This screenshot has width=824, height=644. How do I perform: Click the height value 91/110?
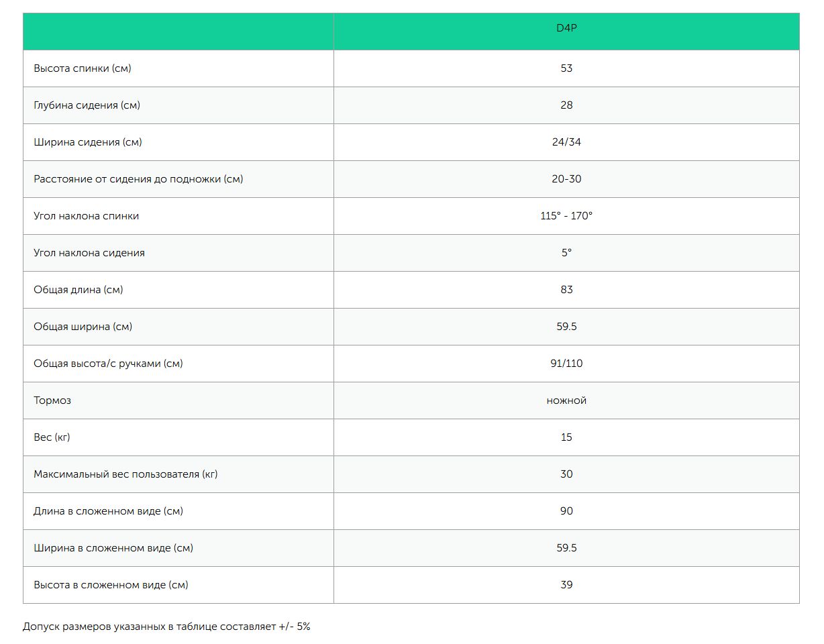click(566, 364)
